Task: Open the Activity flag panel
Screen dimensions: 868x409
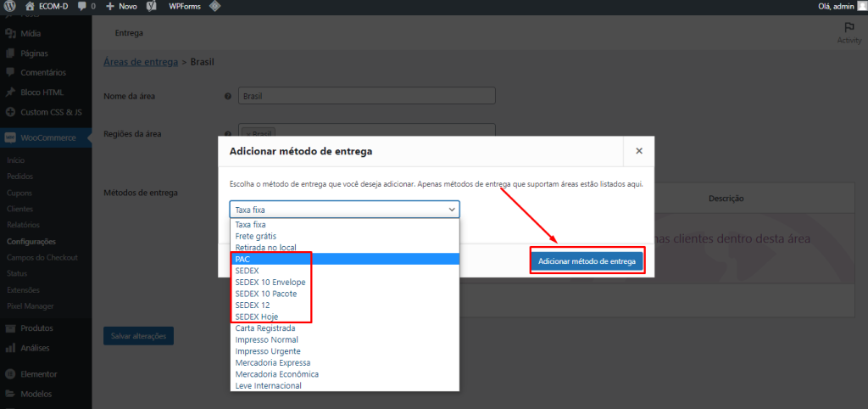Action: tap(849, 33)
